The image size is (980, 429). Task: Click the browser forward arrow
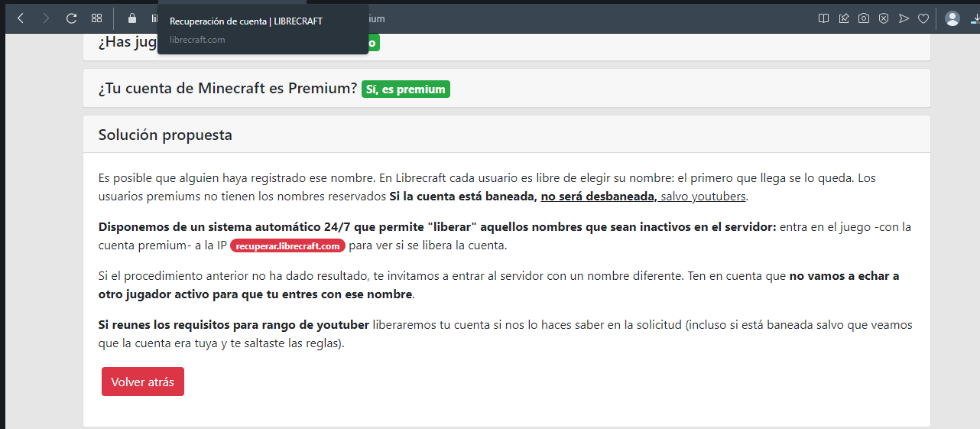(x=46, y=18)
